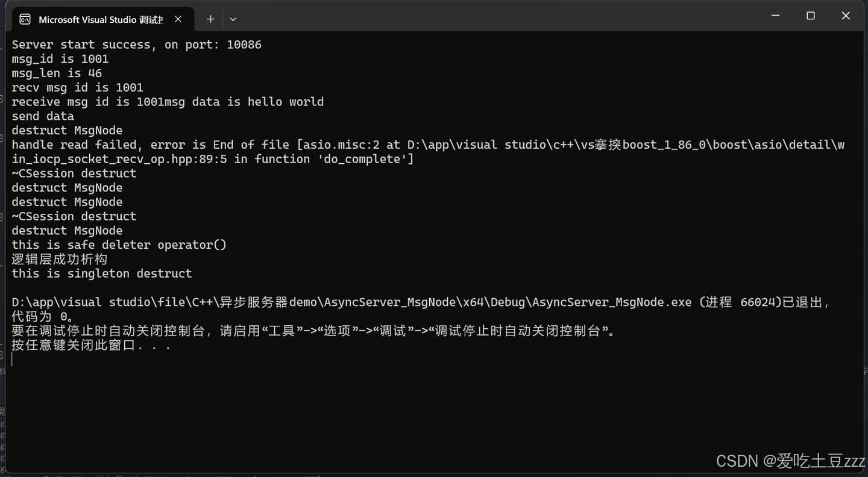
Task: Expand the new-tab profile dropdown chevron
Action: (x=233, y=19)
